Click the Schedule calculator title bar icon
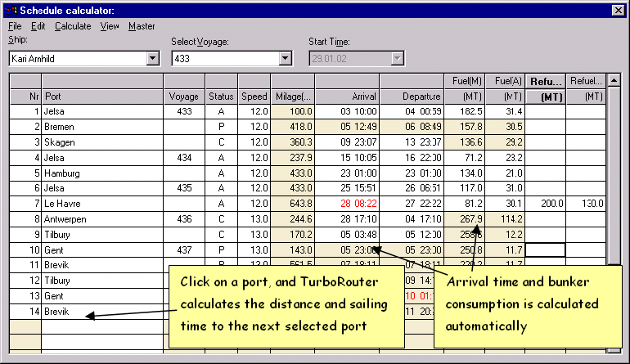 [11, 11]
